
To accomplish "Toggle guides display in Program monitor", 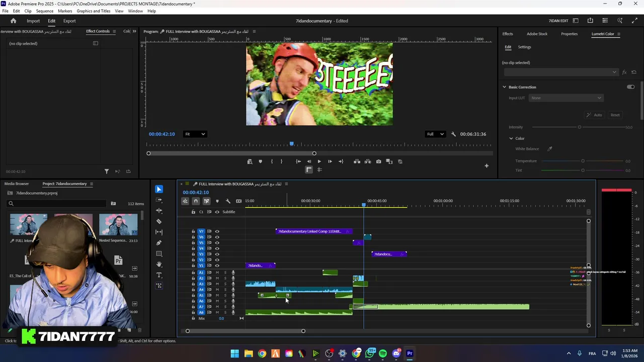I will (x=319, y=170).
